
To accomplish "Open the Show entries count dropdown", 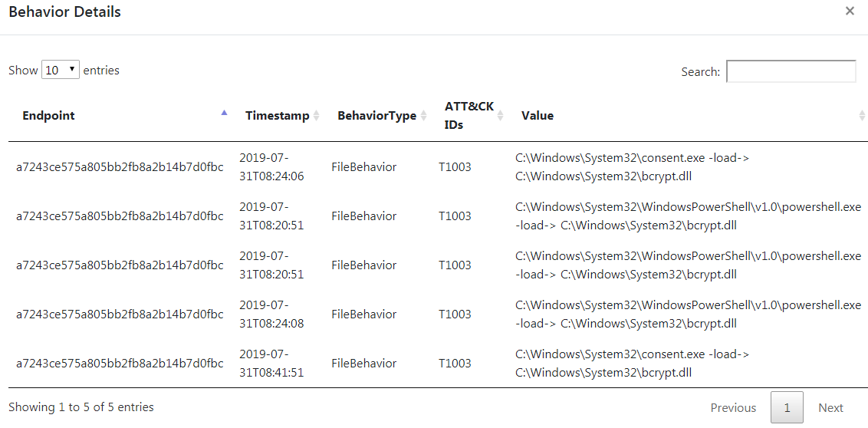I will point(61,71).
